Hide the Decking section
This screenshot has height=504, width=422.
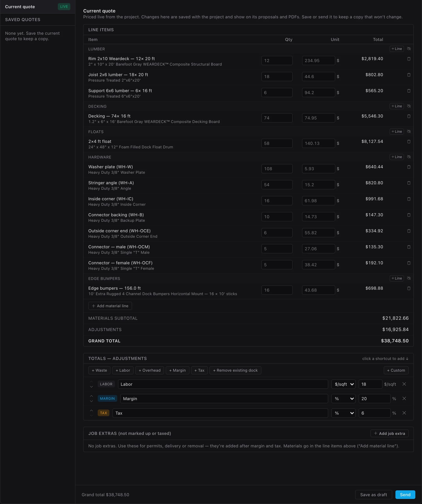[409, 106]
